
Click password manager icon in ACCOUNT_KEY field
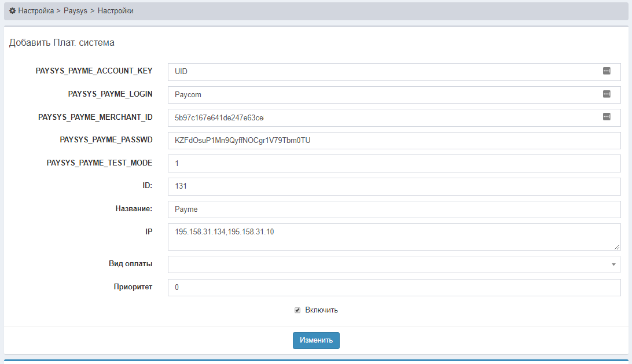607,71
